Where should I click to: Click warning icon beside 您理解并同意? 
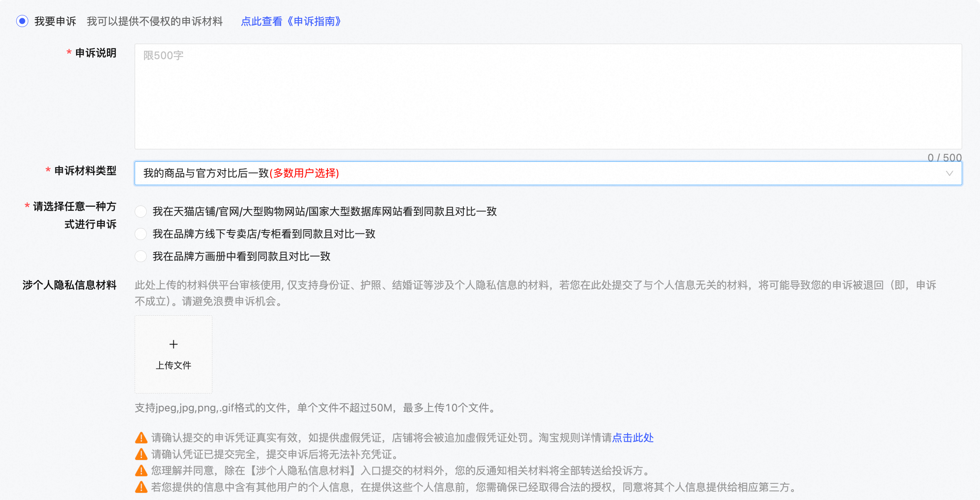pyautogui.click(x=141, y=470)
